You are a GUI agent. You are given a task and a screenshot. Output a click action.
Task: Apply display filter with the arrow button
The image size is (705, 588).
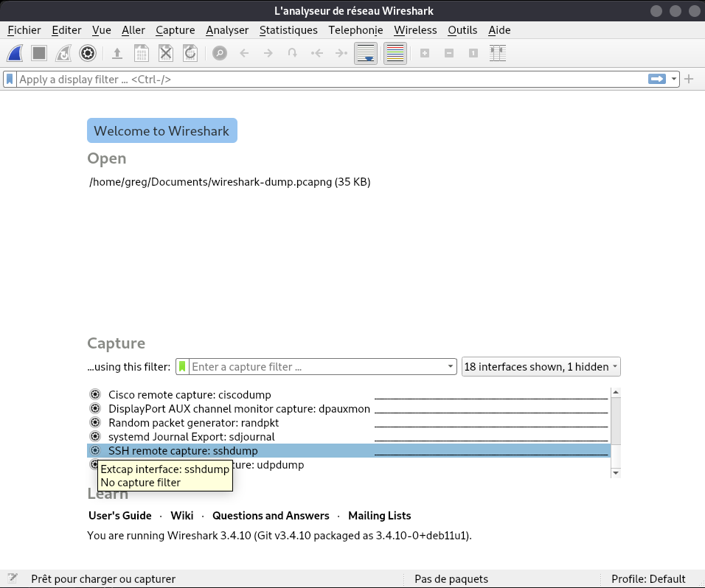(656, 79)
